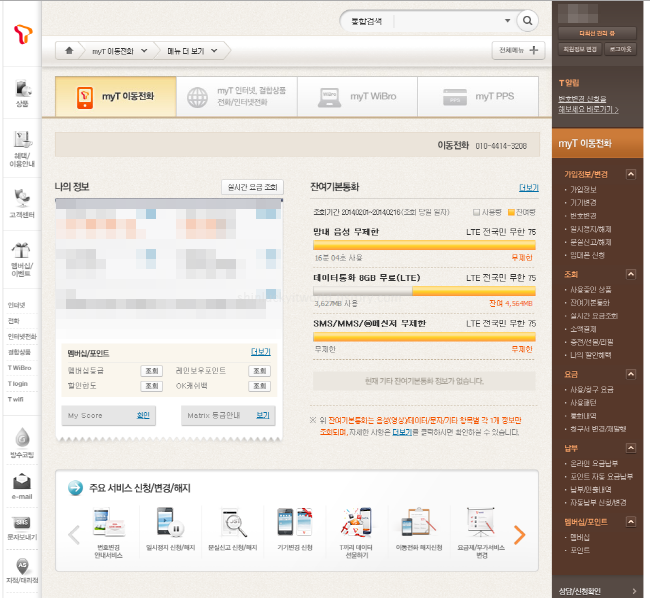
Task: Click 조회 button for 멤버십등급
Action: pos(152,371)
